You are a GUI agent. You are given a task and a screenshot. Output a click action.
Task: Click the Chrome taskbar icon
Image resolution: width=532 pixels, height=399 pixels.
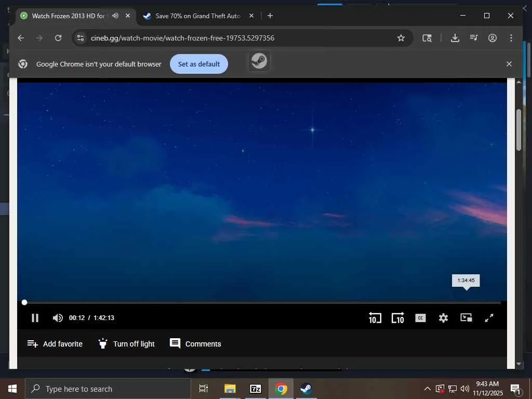tap(281, 389)
